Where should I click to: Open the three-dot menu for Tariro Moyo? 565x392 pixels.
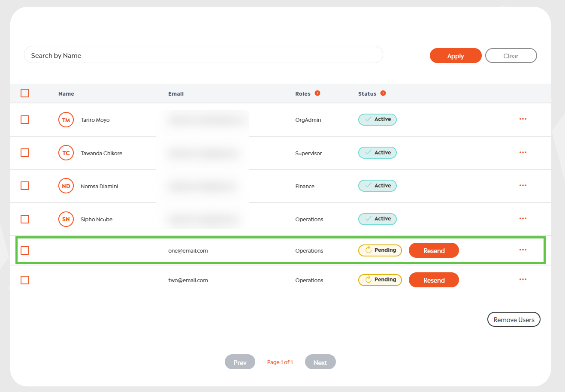click(x=523, y=119)
